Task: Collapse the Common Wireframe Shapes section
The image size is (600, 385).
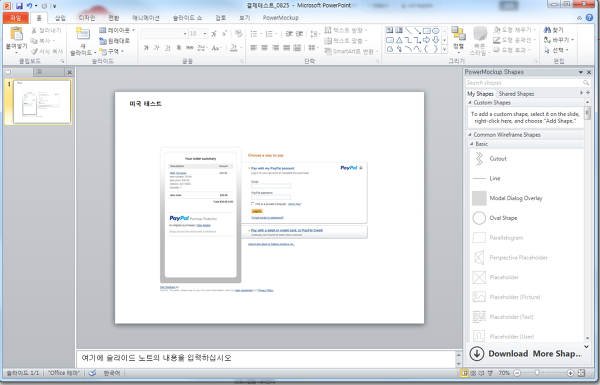Action: 470,135
